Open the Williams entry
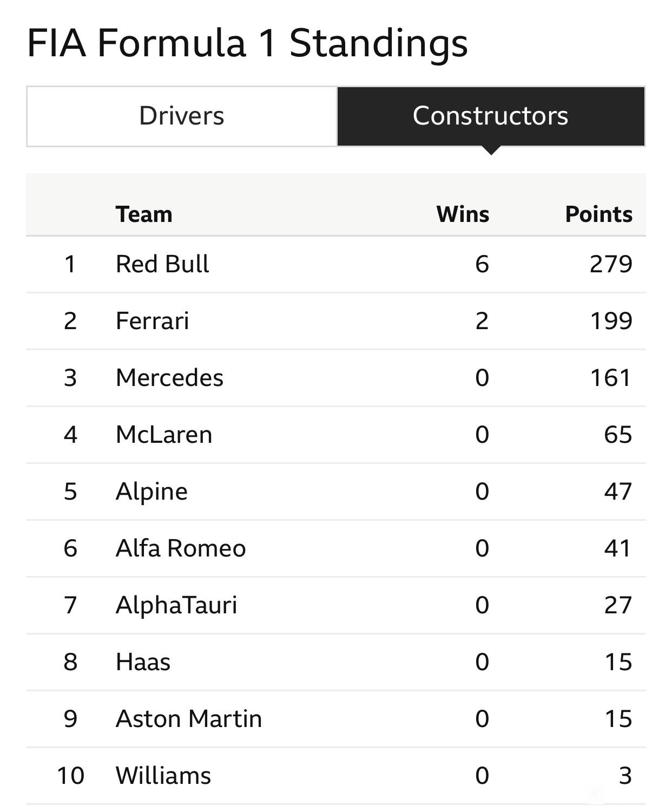672x812 pixels. point(336,776)
